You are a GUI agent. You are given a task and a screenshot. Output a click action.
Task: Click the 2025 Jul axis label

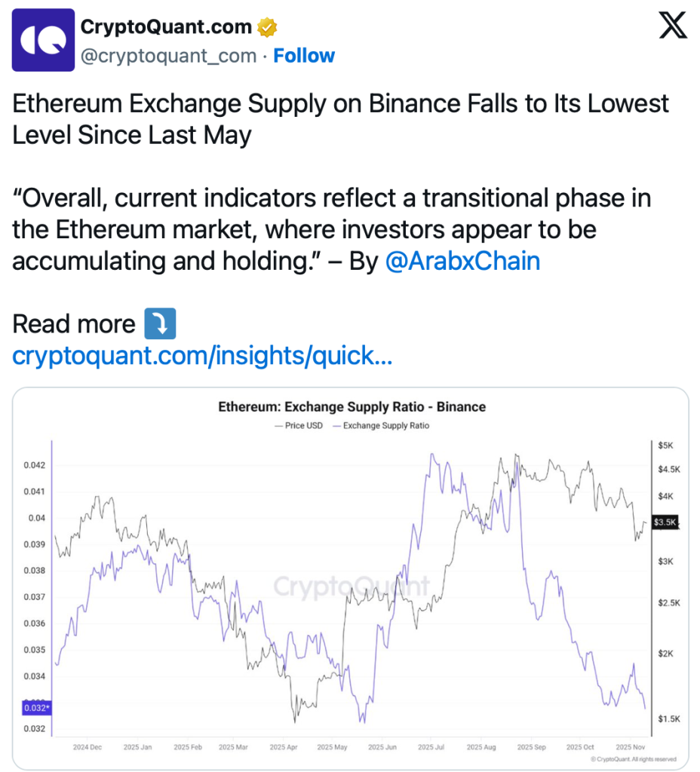(430, 748)
